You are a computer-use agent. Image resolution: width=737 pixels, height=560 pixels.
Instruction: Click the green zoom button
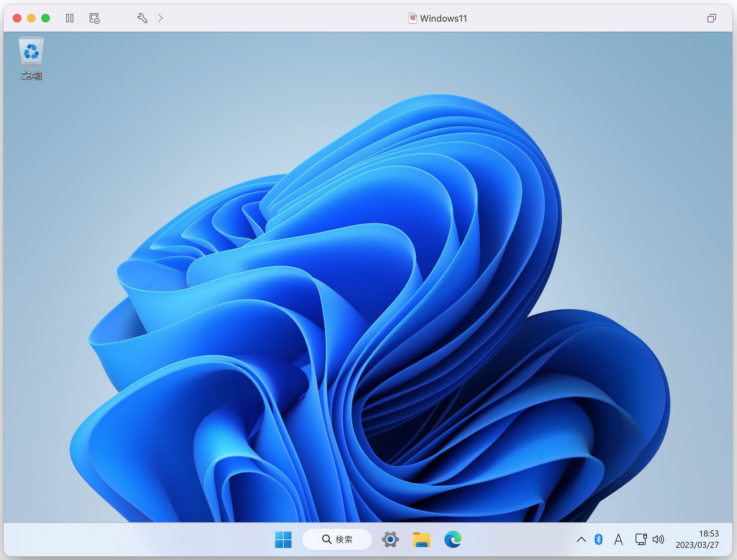[46, 18]
